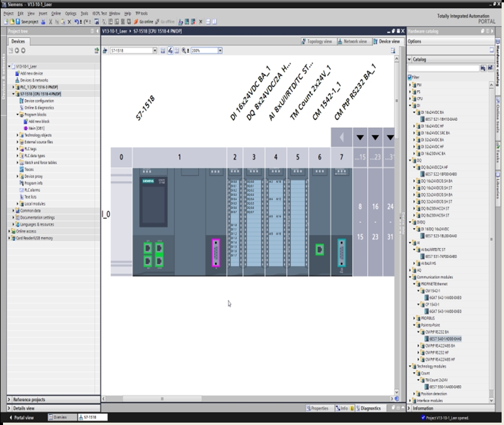Open the S7-1518 device selector dropdown

155,50
